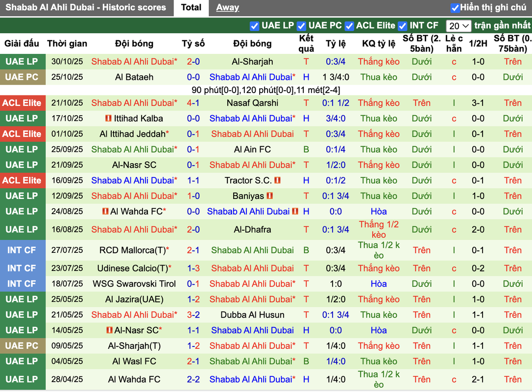This screenshot has width=532, height=392.
Task: Click the KQ tỷ lệ column header
Action: 379,44
